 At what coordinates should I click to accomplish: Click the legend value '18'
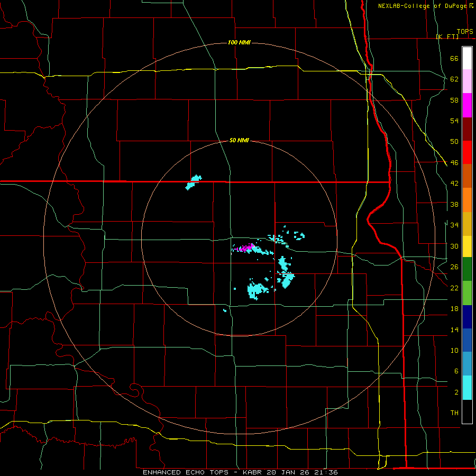454,309
